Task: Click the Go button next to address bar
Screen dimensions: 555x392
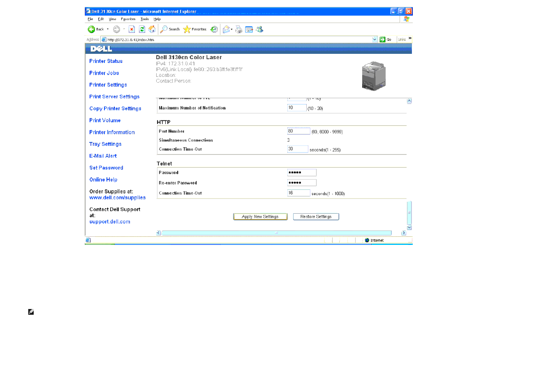Action: click(x=386, y=39)
